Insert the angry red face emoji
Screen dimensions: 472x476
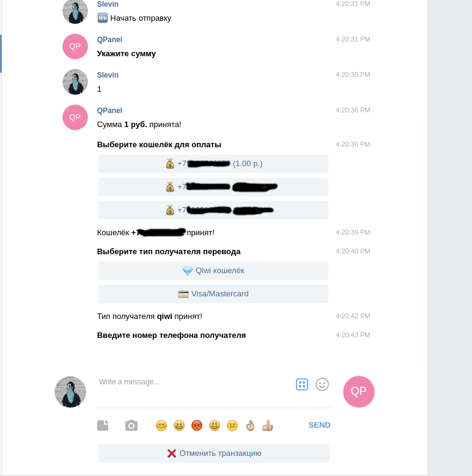197,425
